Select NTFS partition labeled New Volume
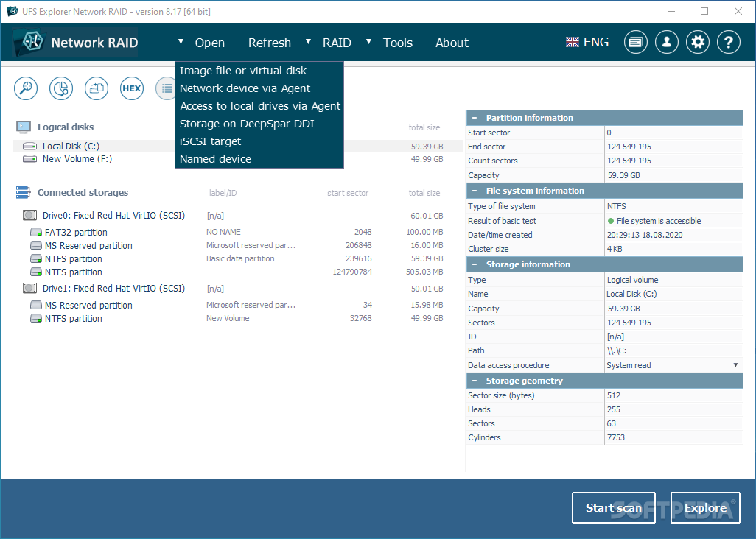756x539 pixels. click(x=237, y=318)
